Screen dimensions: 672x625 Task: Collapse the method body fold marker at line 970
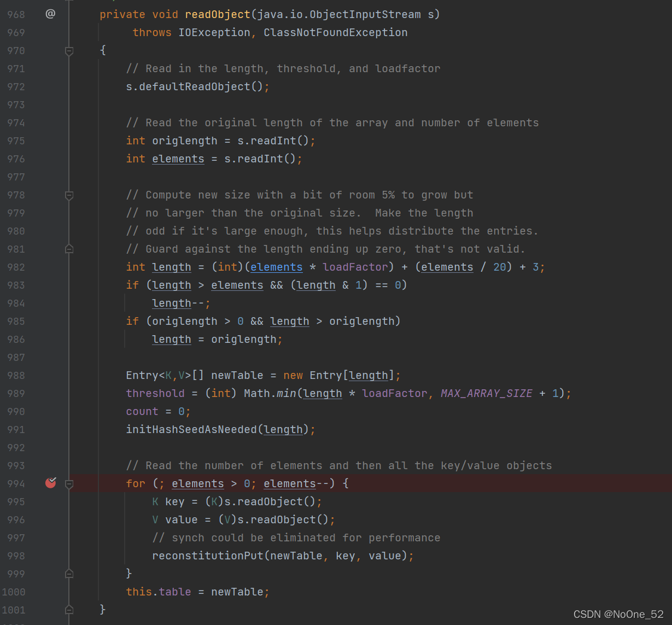tap(69, 51)
